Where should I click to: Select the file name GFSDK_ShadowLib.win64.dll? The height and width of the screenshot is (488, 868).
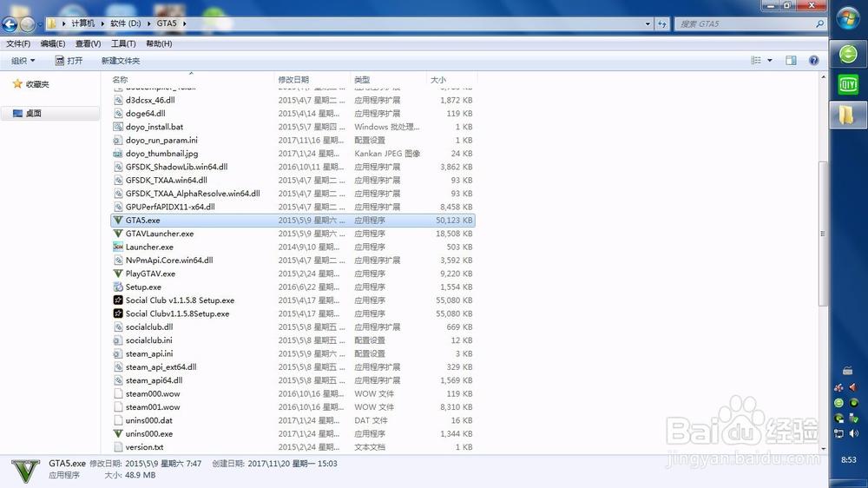176,167
